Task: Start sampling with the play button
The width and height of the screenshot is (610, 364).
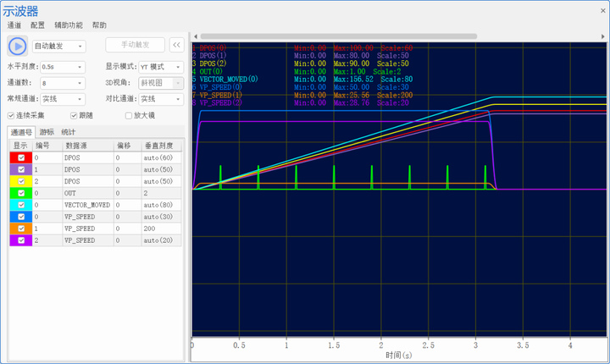Action: (x=18, y=47)
